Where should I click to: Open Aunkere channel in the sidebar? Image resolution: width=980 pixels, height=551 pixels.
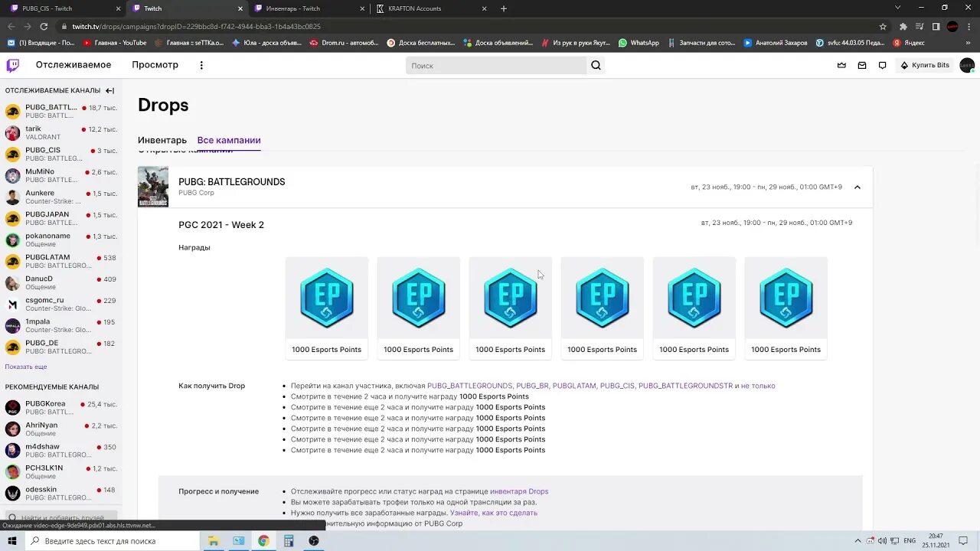click(61, 197)
